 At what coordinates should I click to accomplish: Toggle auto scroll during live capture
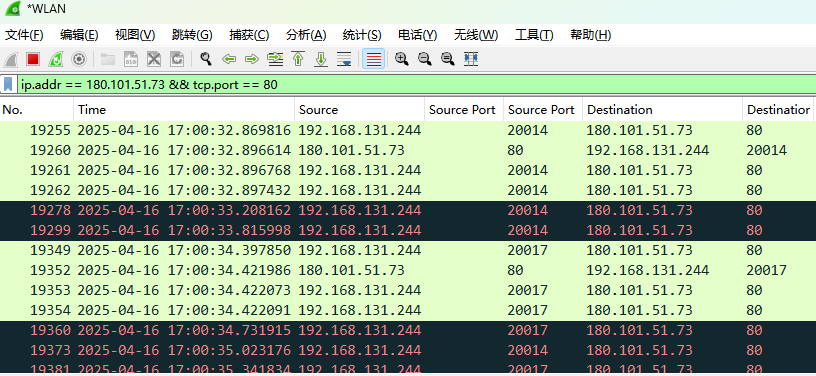point(344,59)
